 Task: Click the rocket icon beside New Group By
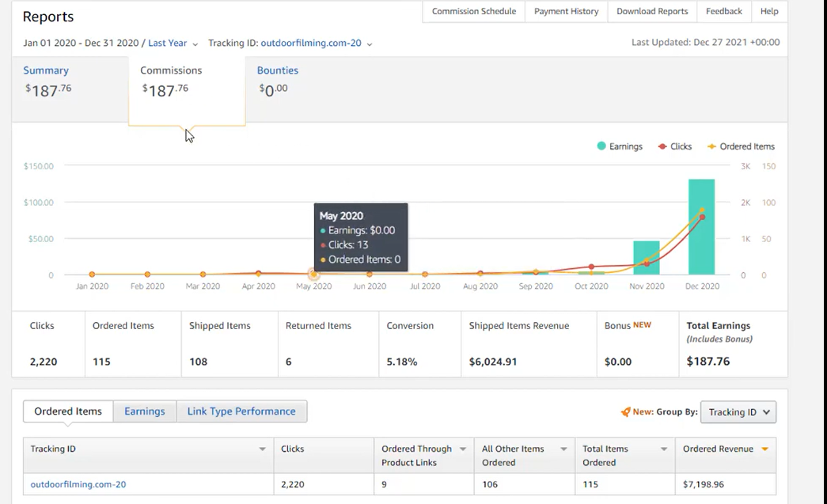[x=625, y=411]
